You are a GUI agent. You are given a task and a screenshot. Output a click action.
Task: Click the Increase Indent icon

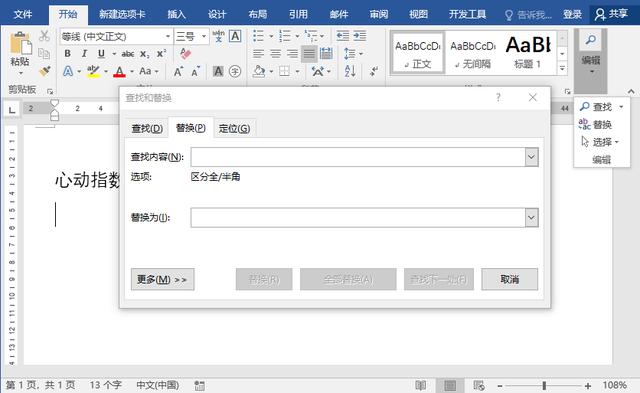tap(360, 36)
